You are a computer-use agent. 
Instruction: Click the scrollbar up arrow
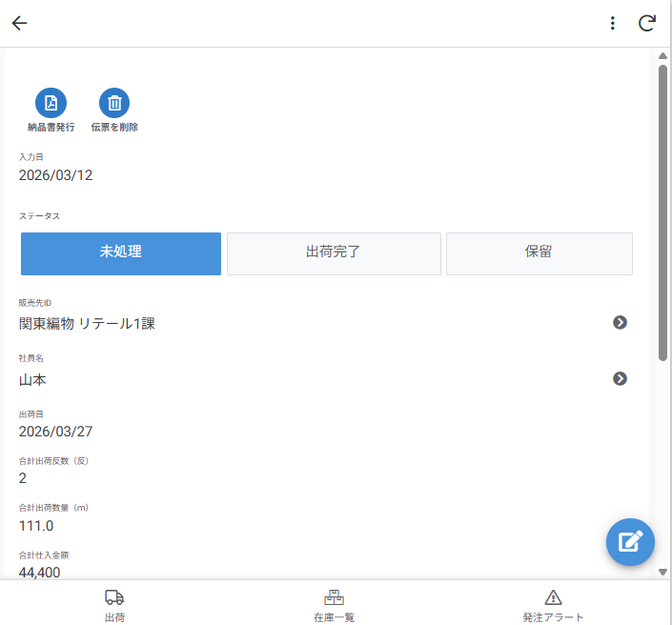pyautogui.click(x=662, y=56)
